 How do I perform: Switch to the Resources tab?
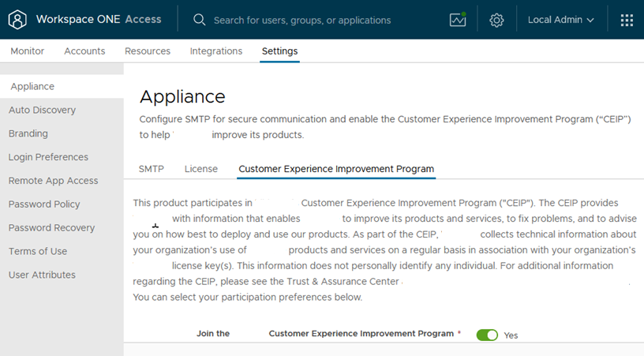[148, 51]
